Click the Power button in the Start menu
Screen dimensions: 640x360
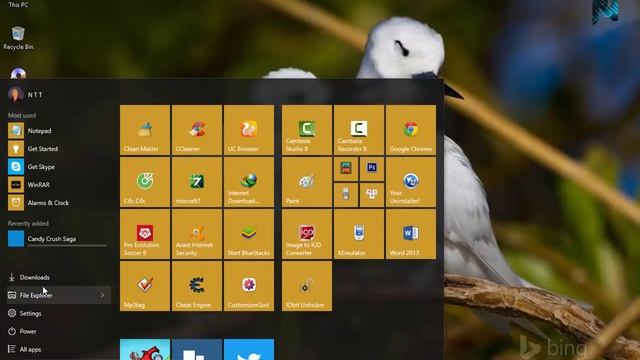(58, 331)
